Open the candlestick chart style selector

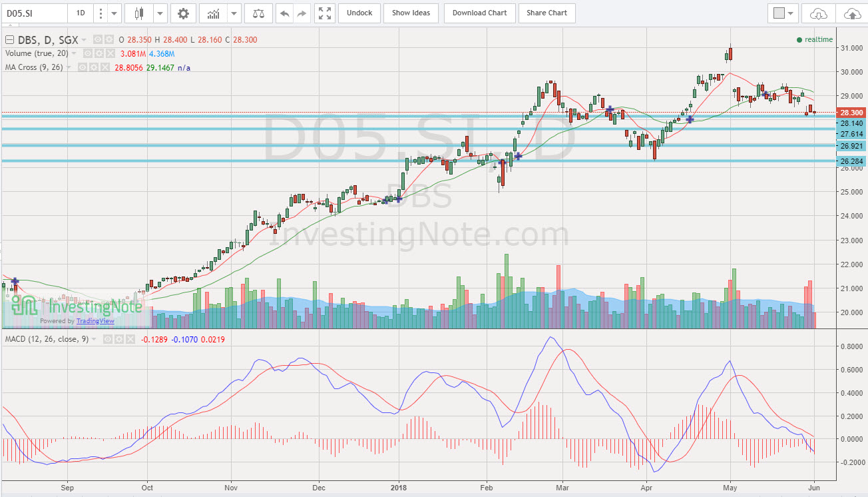[x=138, y=13]
